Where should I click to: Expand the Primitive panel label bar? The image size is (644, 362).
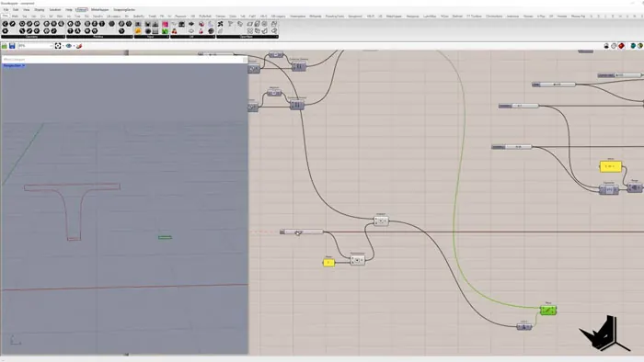(99, 37)
